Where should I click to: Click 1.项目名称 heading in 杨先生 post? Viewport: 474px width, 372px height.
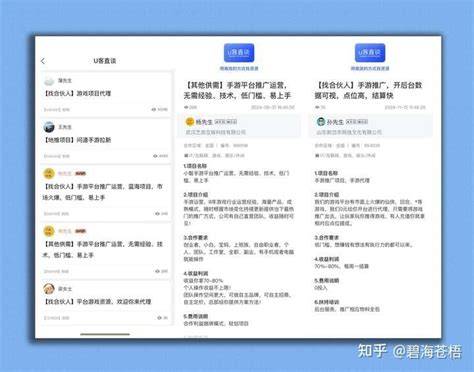(195, 166)
